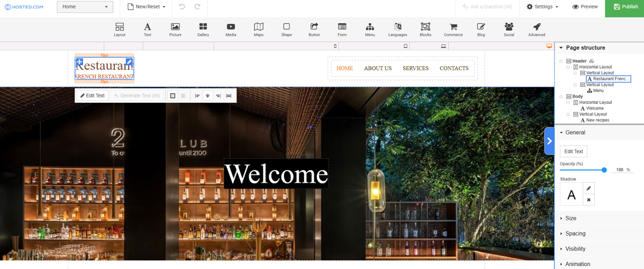Click the green Publish button
The height and width of the screenshot is (269, 644).
[x=624, y=7]
